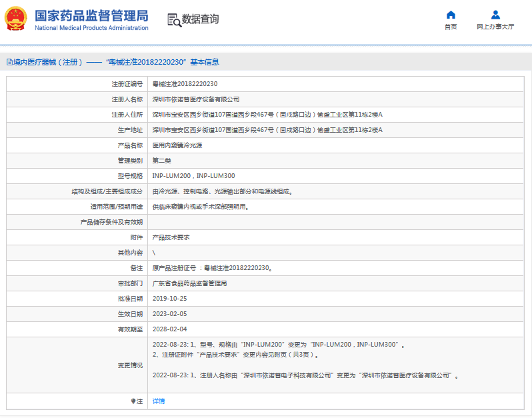Click the 原产品注册证号 remark text
The height and width of the screenshot is (418, 532).
(213, 268)
